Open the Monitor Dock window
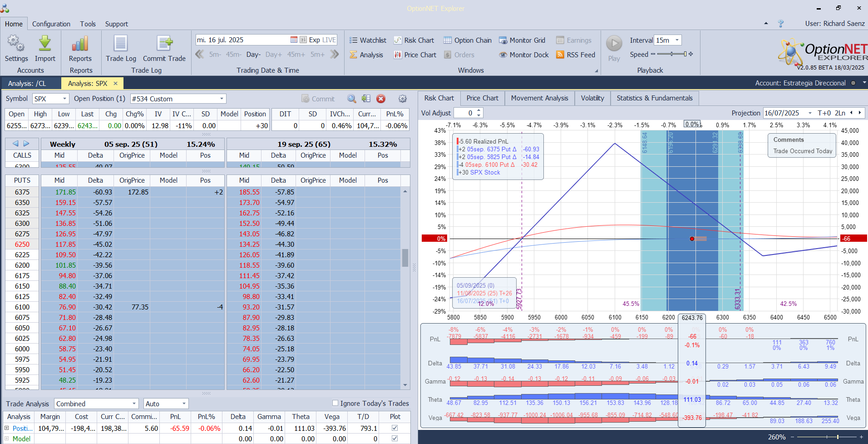The width and height of the screenshot is (868, 444). point(524,55)
